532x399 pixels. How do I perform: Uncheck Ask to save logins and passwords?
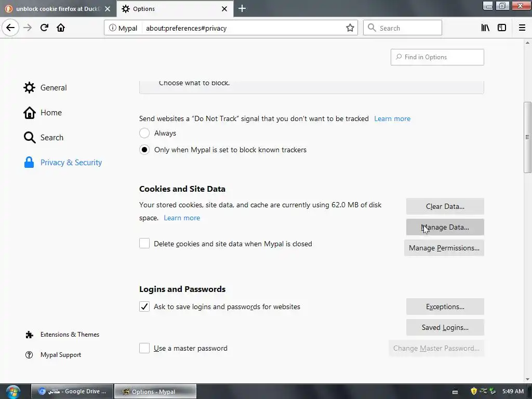coord(144,307)
